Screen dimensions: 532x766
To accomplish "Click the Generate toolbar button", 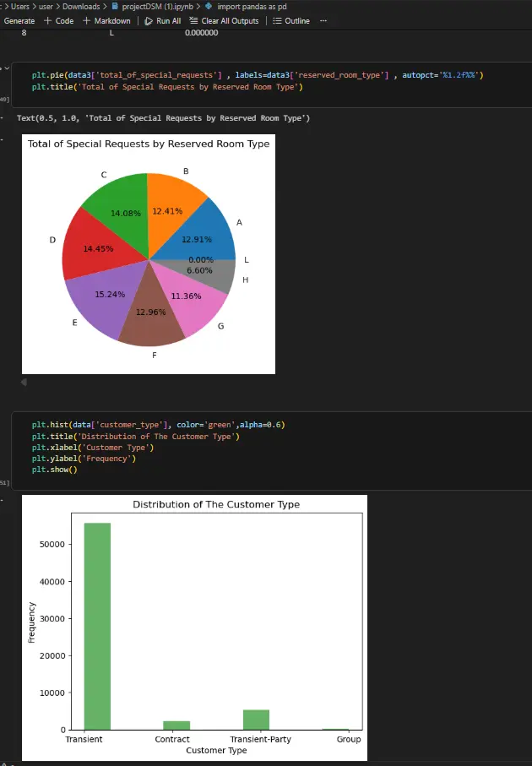I will [x=19, y=21].
